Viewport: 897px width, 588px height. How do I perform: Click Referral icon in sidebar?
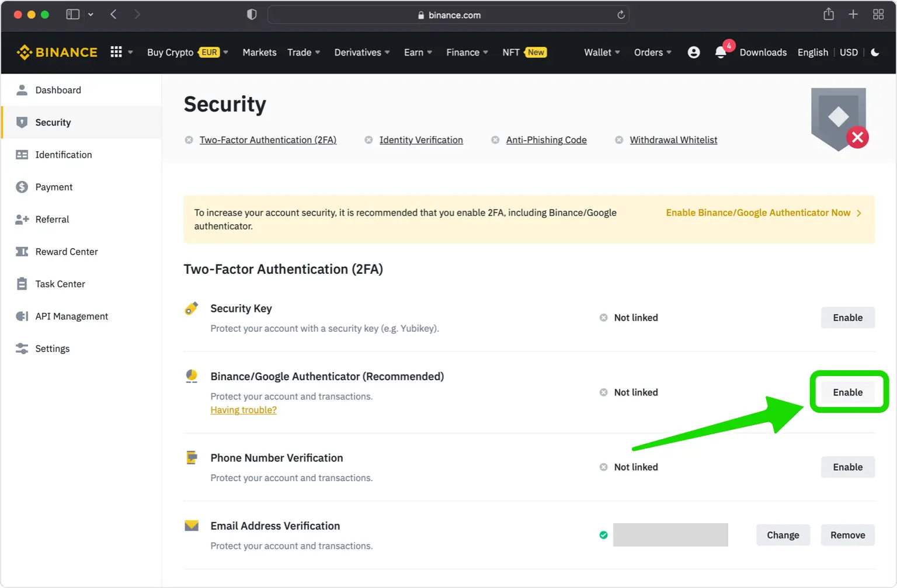pyautogui.click(x=22, y=220)
